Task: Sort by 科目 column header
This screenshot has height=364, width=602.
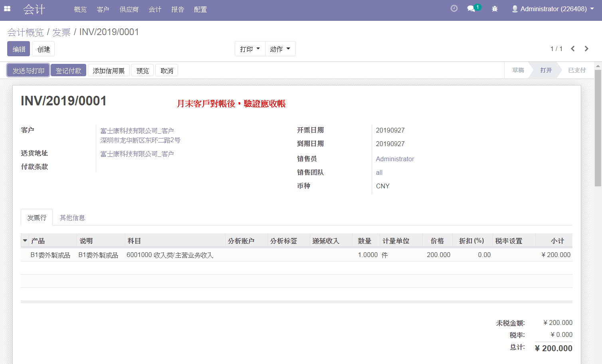Action: 175,241
